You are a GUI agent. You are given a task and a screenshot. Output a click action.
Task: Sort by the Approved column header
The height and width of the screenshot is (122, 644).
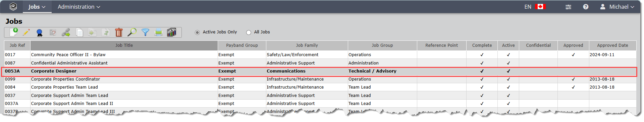[573, 45]
